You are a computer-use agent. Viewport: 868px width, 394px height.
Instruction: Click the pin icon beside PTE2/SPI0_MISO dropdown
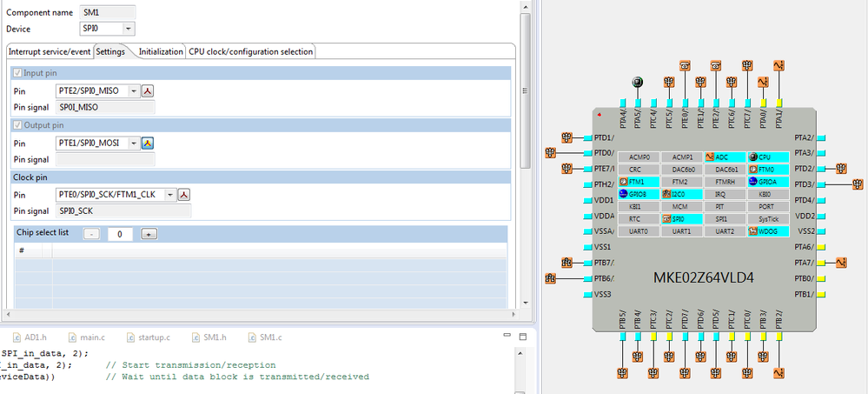pyautogui.click(x=147, y=90)
